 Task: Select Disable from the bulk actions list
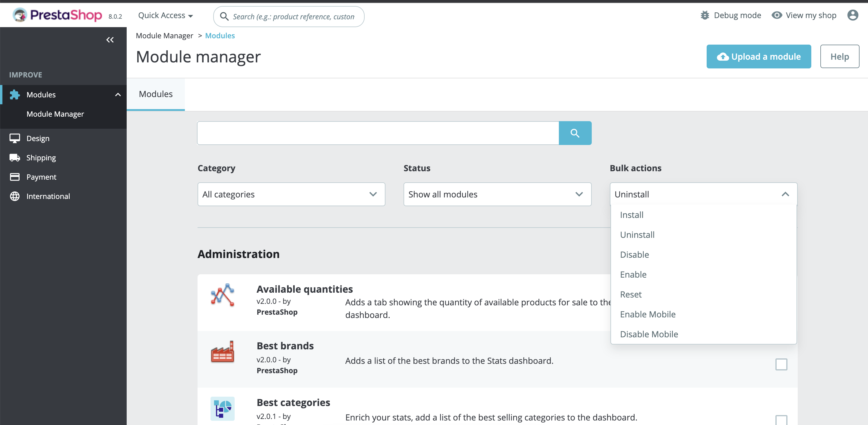(x=634, y=255)
